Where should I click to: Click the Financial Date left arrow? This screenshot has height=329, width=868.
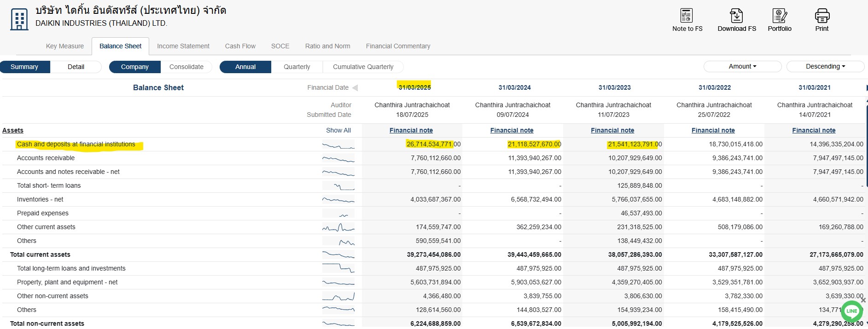pos(355,88)
